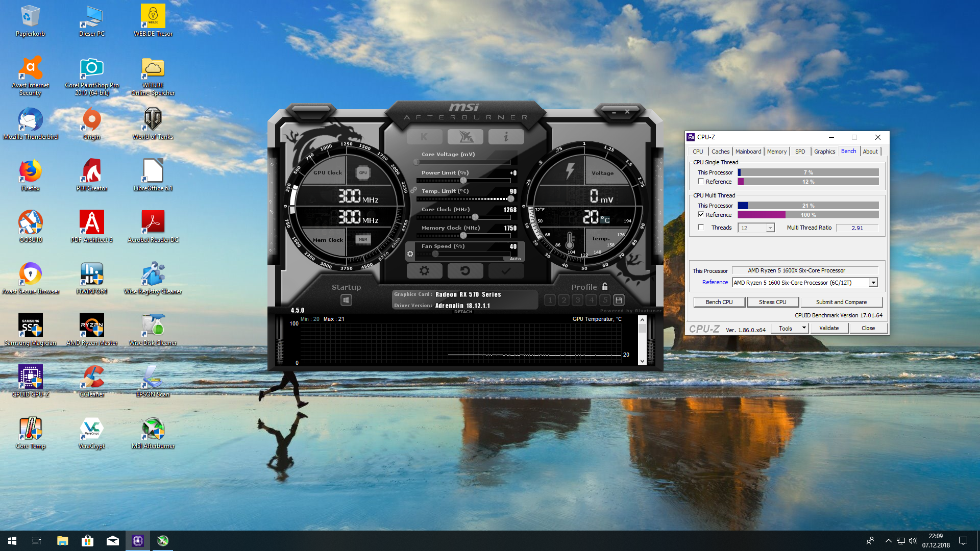
Task: Open MSI Afterburner settings gear button
Action: pos(424,271)
